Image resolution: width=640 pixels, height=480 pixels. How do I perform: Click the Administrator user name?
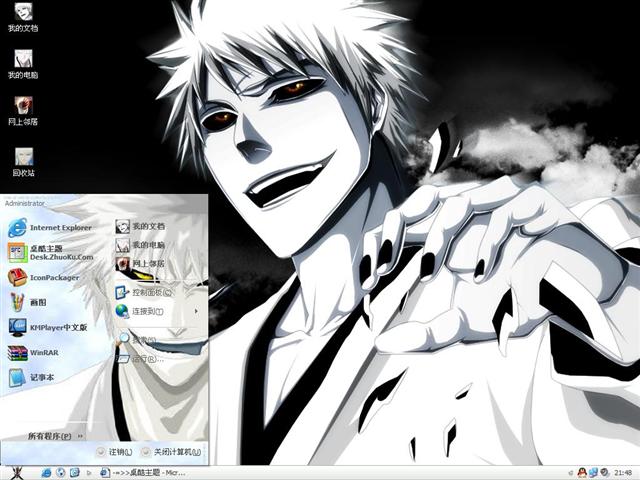[x=24, y=203]
